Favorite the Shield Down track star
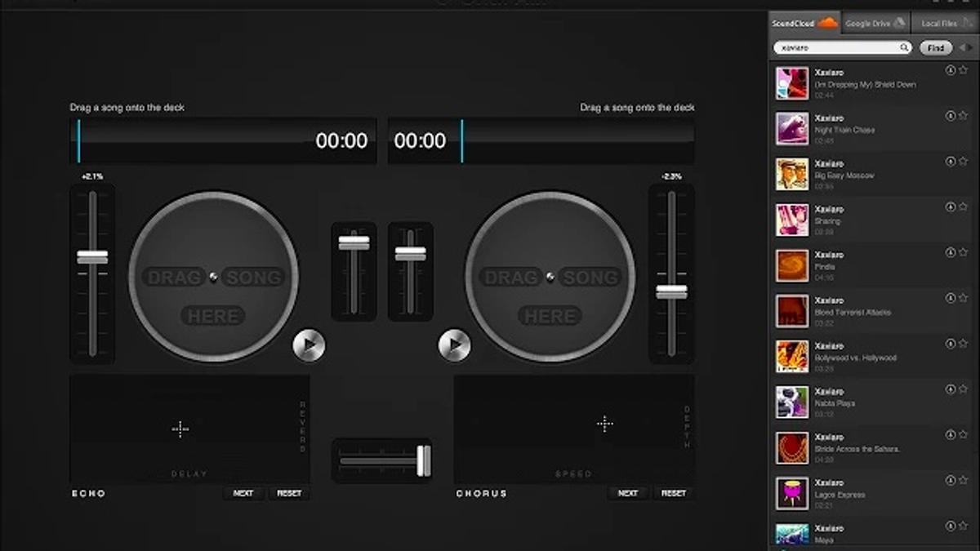Image resolution: width=980 pixels, height=551 pixels. click(x=964, y=70)
